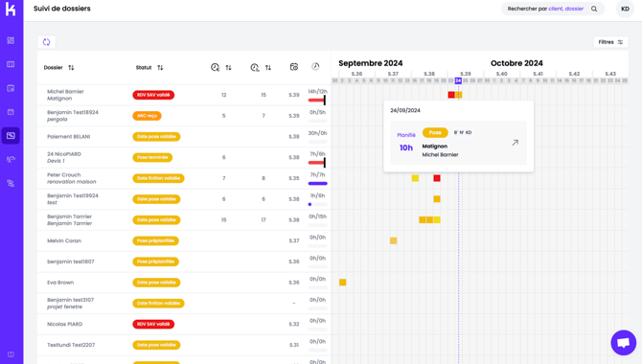Click 30h/0h hours value for Paiement BELANI
This screenshot has width=642, height=364.
pyautogui.click(x=317, y=133)
